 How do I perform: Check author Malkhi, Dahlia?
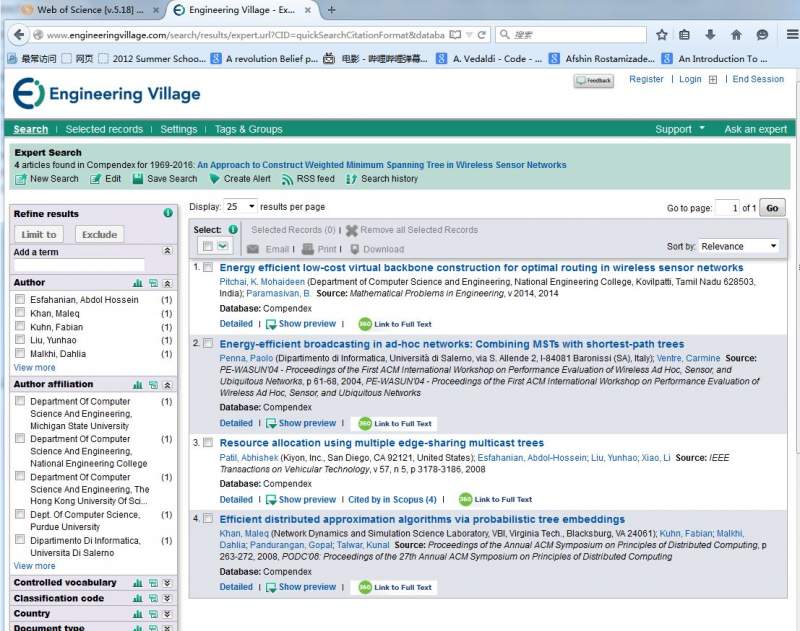[20, 353]
